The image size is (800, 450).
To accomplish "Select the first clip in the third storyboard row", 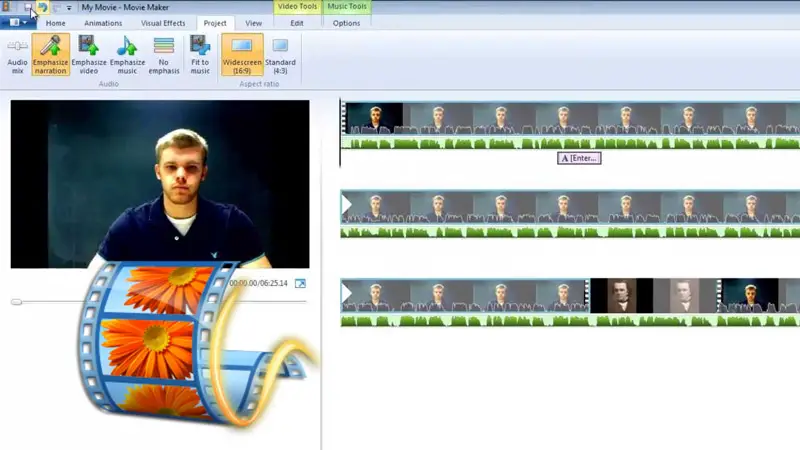I will point(465,295).
